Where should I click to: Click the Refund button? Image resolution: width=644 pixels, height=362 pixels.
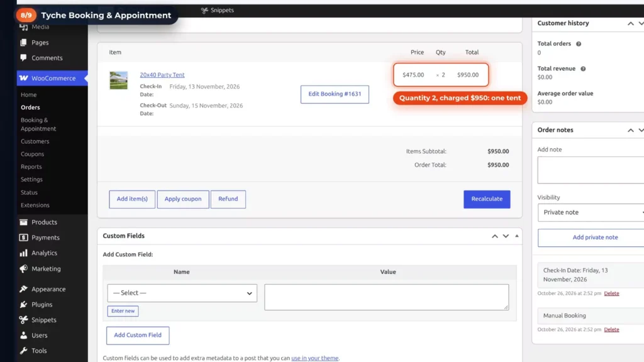click(228, 199)
